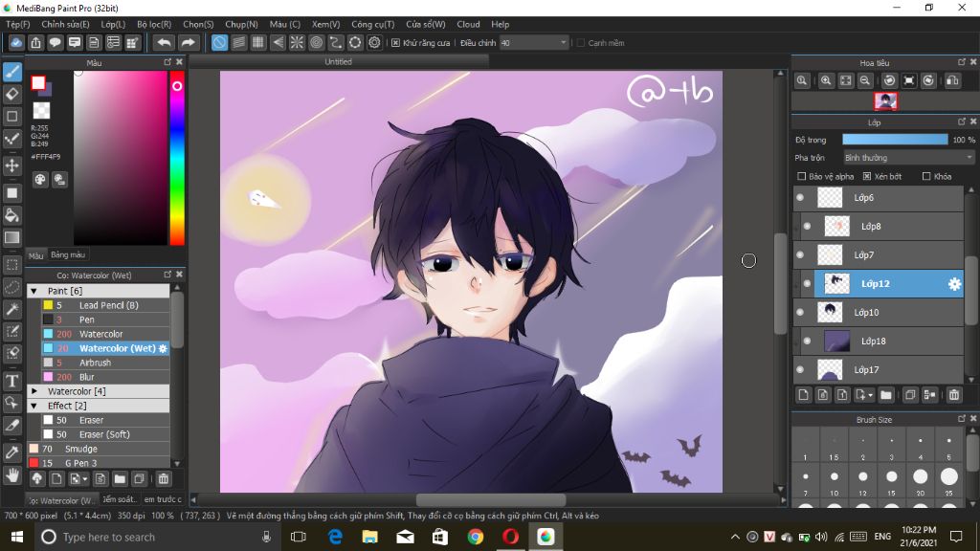This screenshot has width=980, height=551.
Task: Enable the parallel lines snap guide
Action: click(x=238, y=42)
